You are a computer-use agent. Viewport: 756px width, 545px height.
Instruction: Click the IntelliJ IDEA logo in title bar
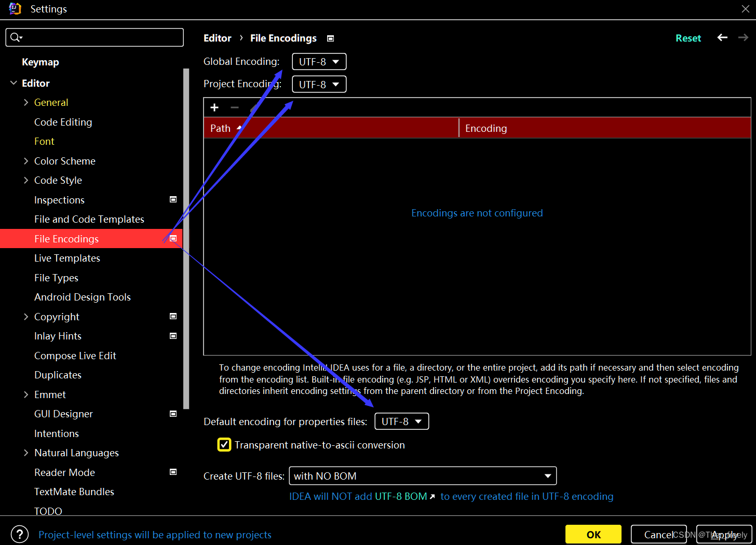pos(15,9)
